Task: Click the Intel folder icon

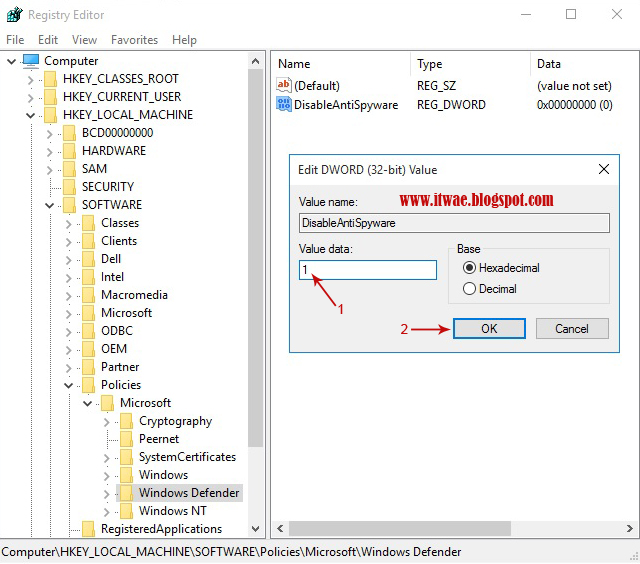Action: tap(89, 277)
